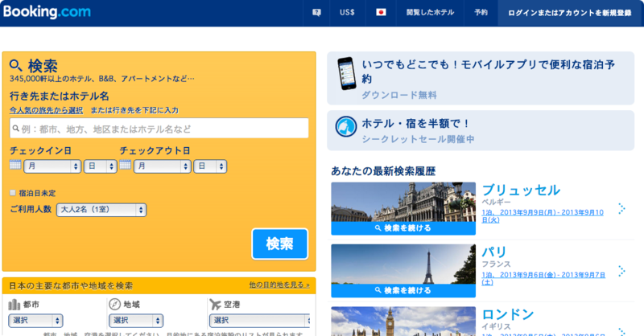
Task: Open the check-out month dropdown
Action: [163, 166]
